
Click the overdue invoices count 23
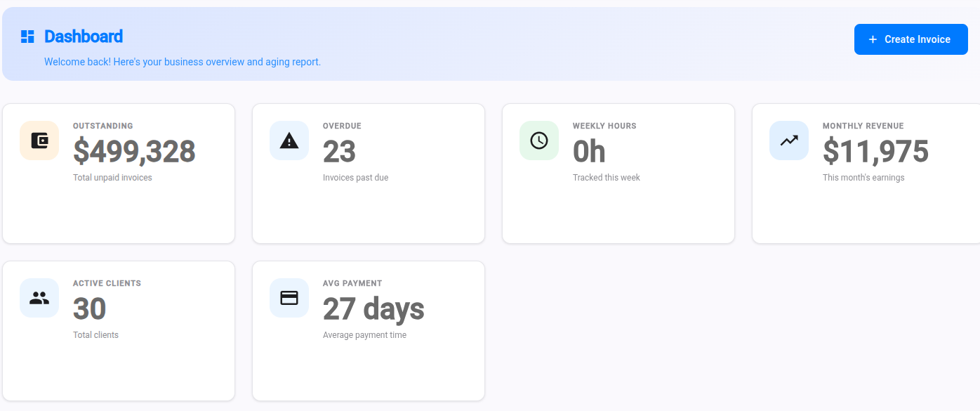tap(339, 152)
